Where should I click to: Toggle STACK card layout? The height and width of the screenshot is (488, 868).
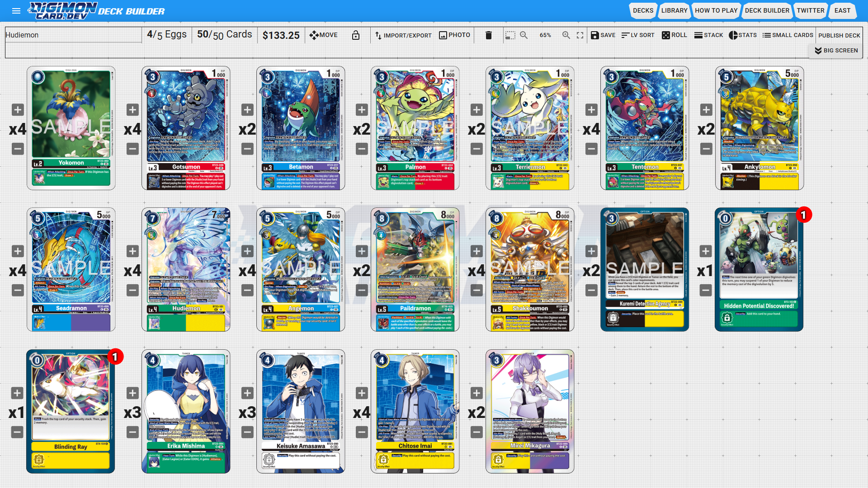click(x=708, y=35)
